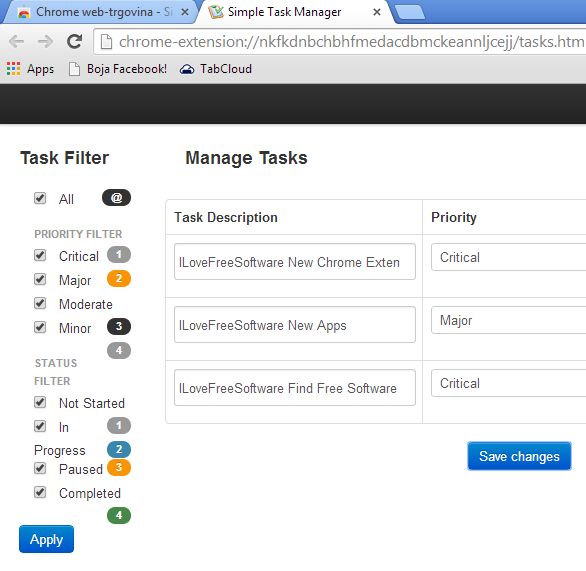Go back with the browser back arrow
This screenshot has height=571, width=586.
tap(16, 41)
